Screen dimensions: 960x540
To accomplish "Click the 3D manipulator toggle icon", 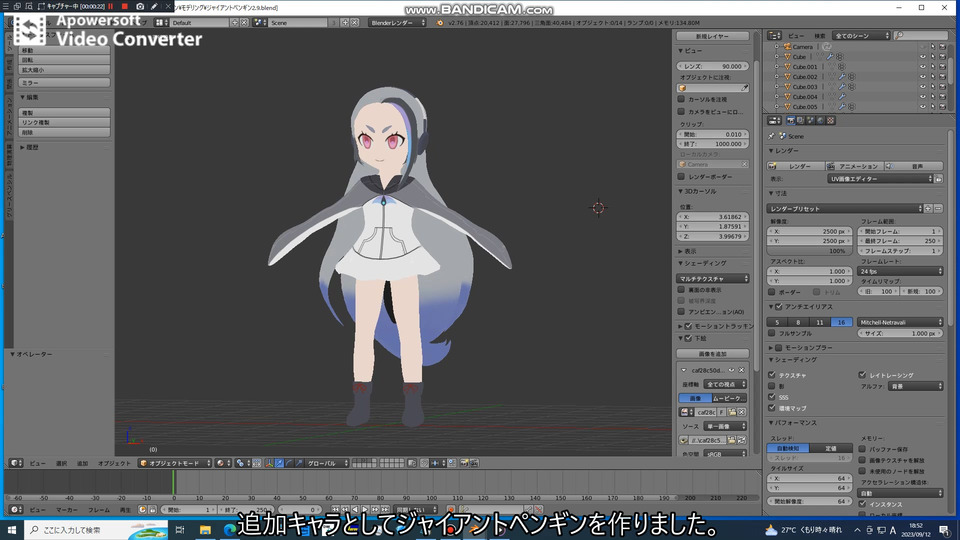I will [x=269, y=463].
